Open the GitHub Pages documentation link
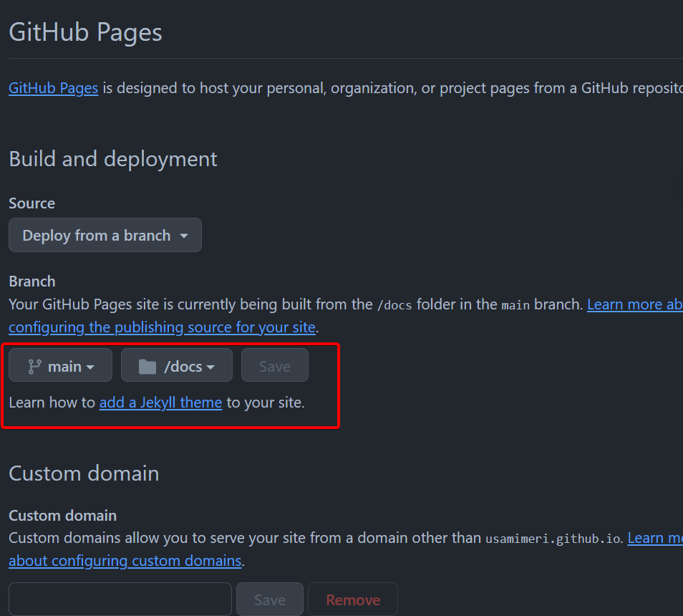Screen dimensions: 683x616 (54, 88)
